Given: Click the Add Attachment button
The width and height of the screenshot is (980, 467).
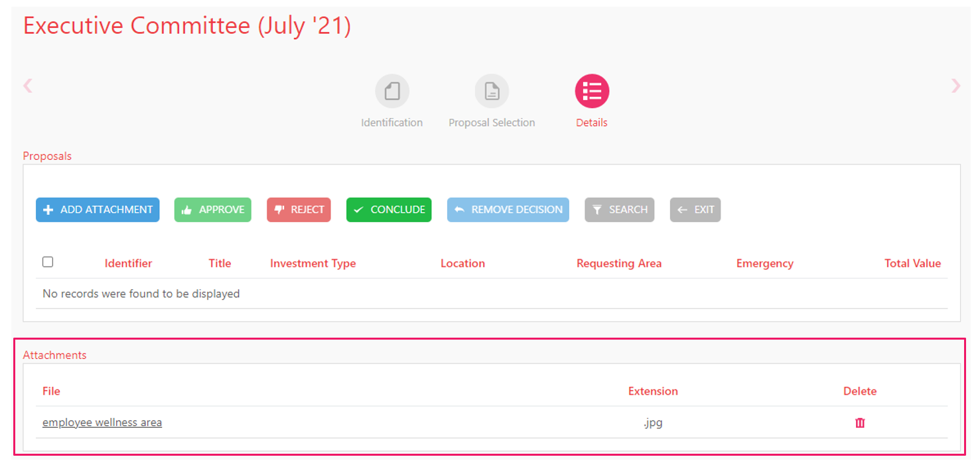Looking at the screenshot, I should [x=98, y=210].
